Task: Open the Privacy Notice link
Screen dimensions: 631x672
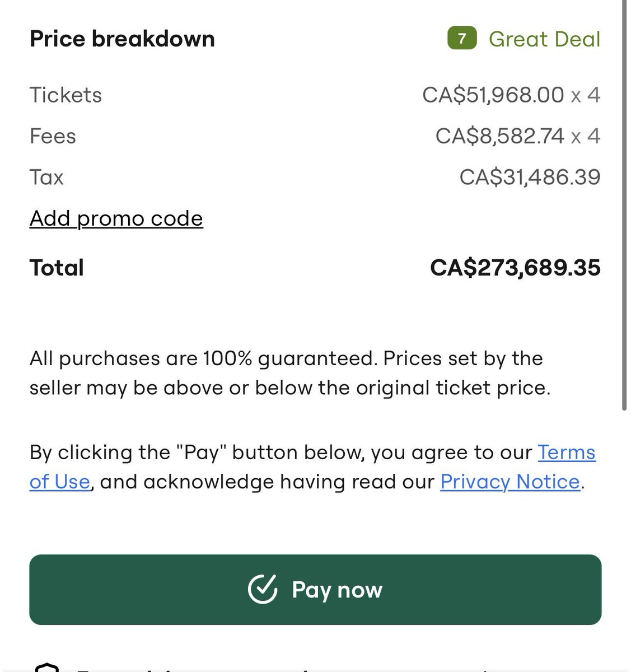Action: (510, 482)
